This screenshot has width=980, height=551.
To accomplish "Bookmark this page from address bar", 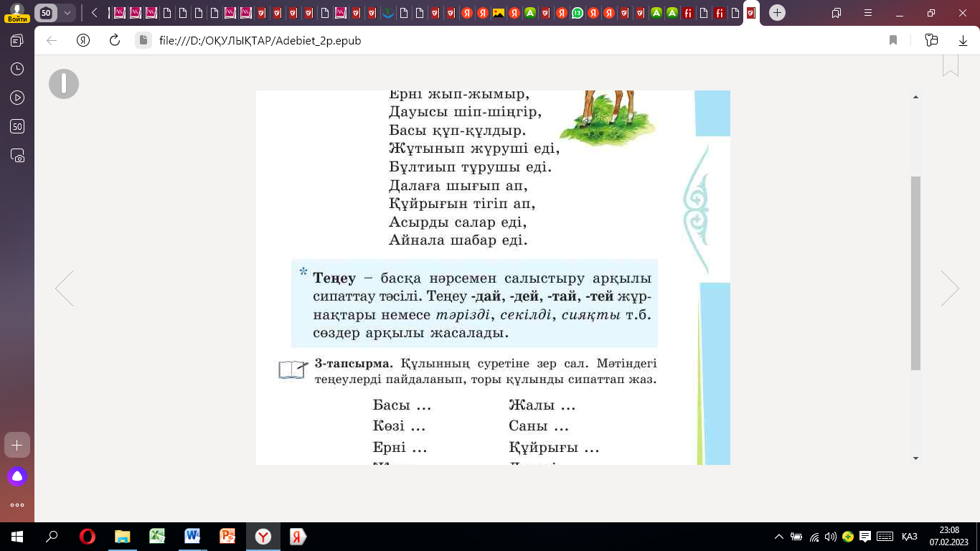I will point(893,41).
